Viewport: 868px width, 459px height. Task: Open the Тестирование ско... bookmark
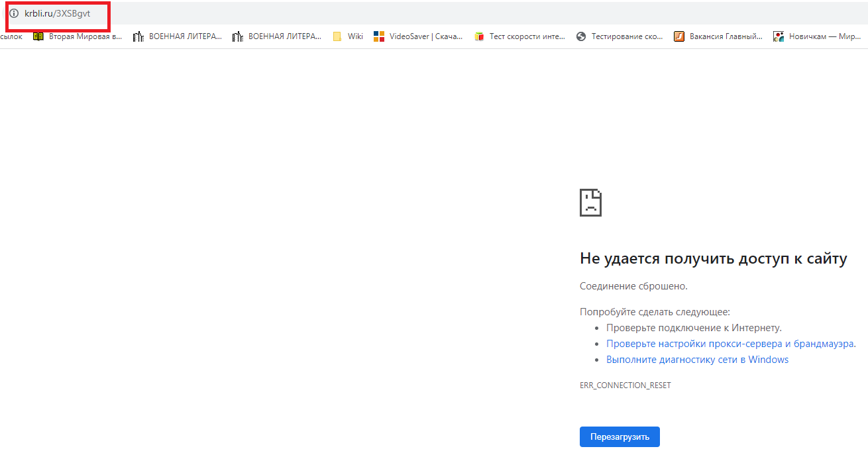point(620,36)
